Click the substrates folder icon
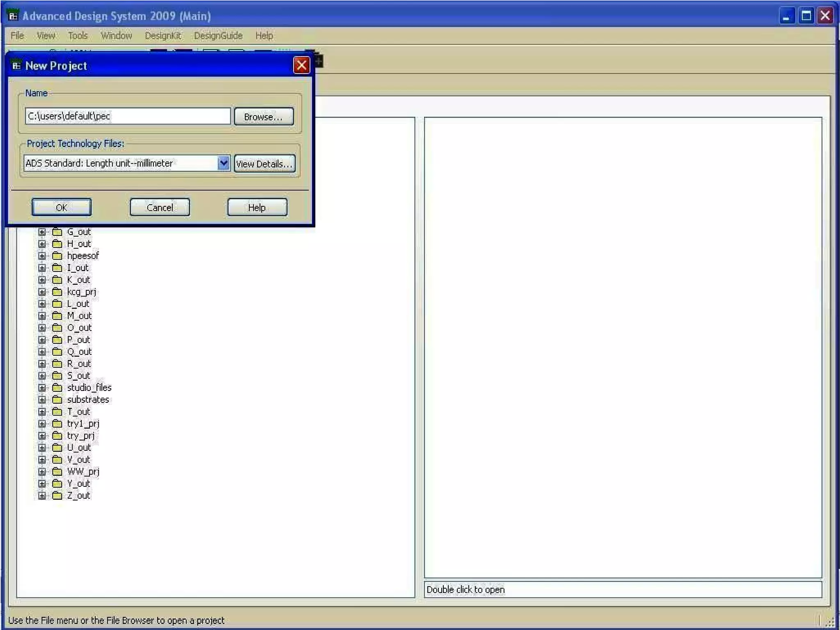Viewport: 840px width, 630px height. [57, 400]
